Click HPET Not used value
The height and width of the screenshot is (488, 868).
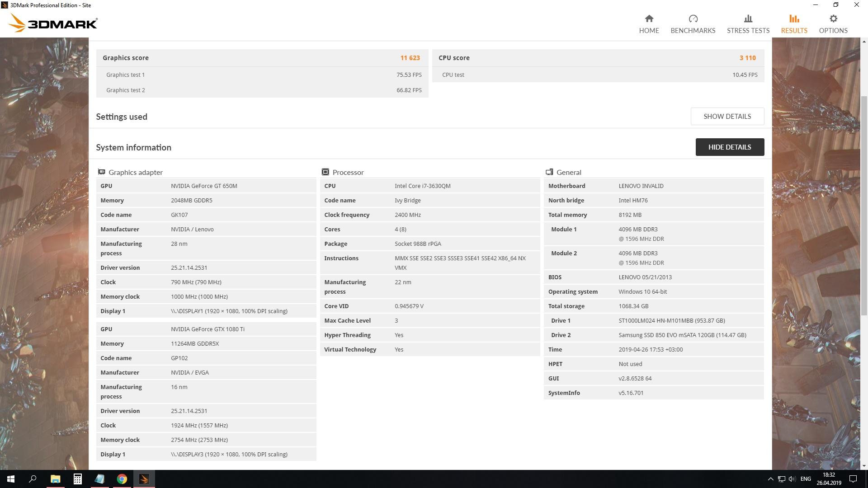coord(630,364)
